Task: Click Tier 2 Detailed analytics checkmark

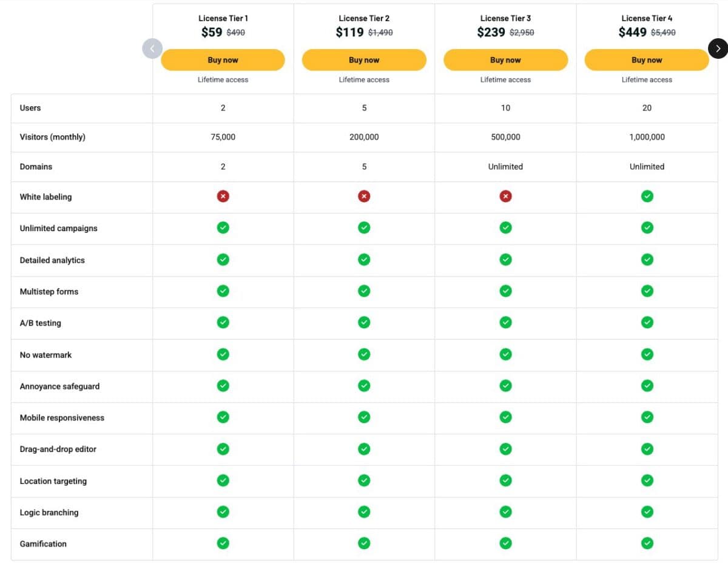Action: click(364, 259)
